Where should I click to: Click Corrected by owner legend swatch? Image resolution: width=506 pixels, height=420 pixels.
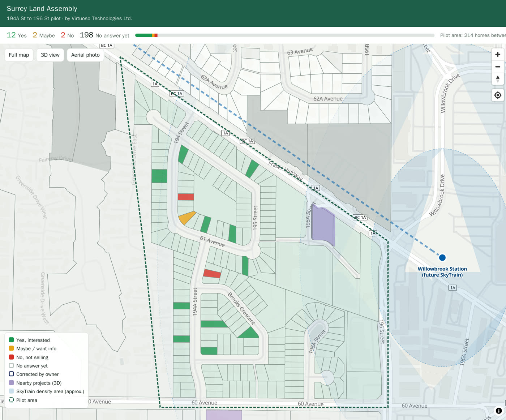(11, 374)
